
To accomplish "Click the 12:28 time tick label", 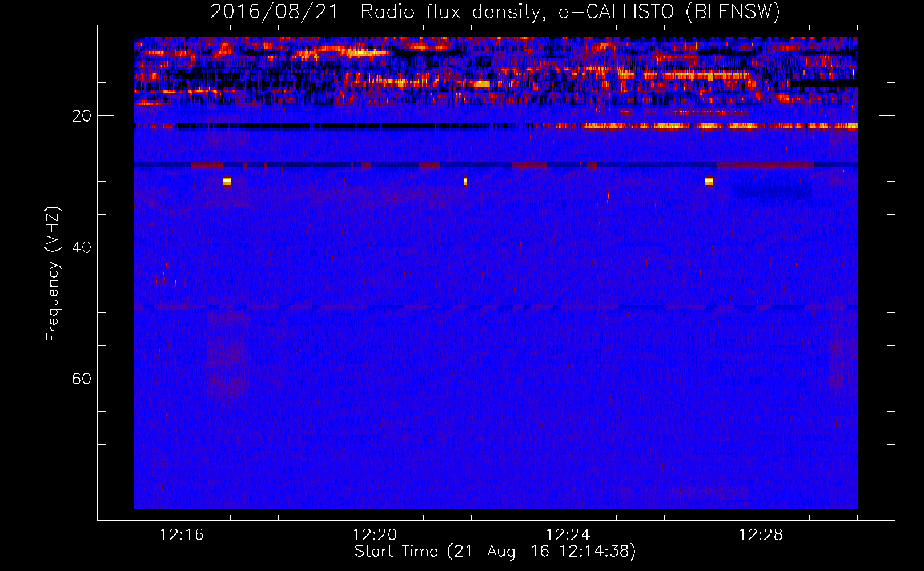I will [x=761, y=535].
